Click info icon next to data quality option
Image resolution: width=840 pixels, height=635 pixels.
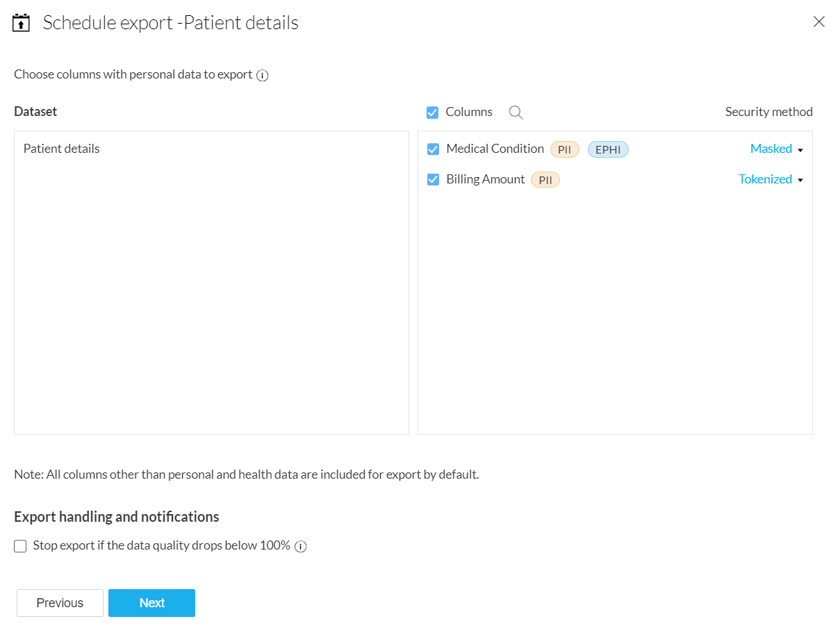300,547
